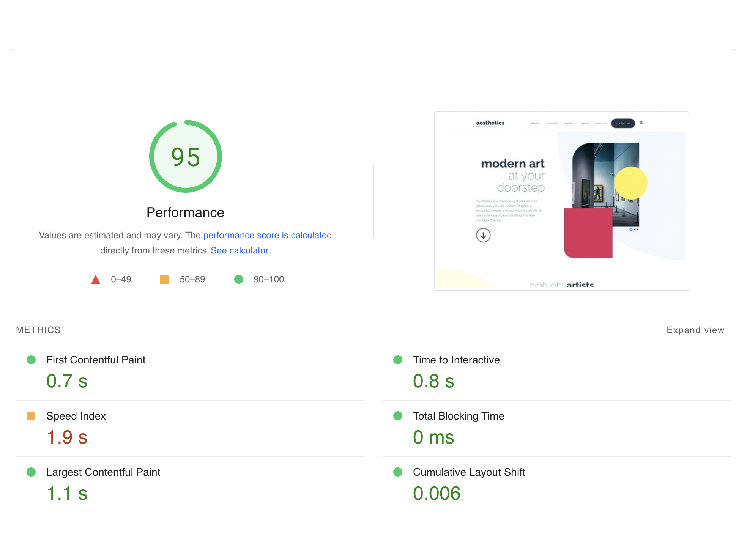Image resolution: width=747 pixels, height=560 pixels.
Task: Click orange square status icon for Speed Index
Action: pyautogui.click(x=31, y=416)
